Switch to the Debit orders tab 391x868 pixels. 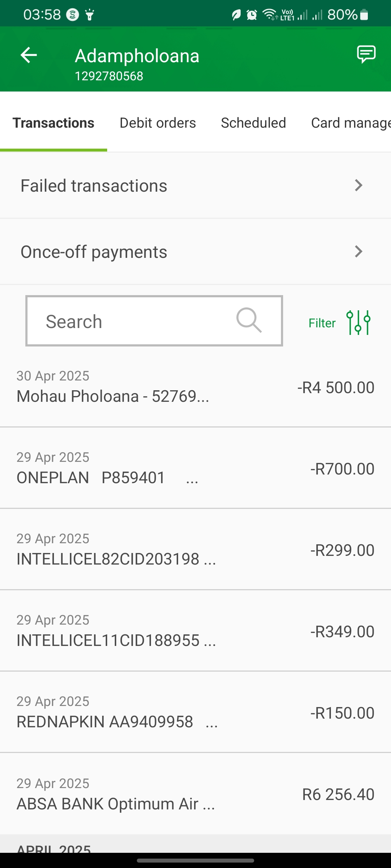pos(158,123)
